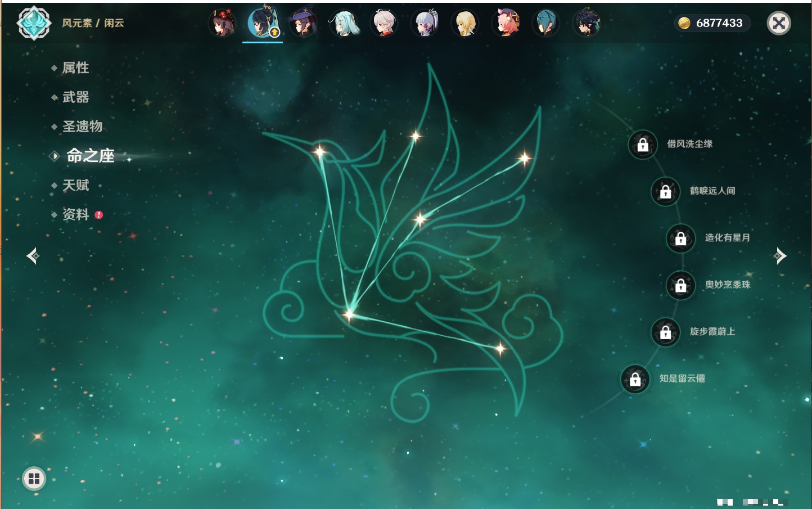Open the 资料 profile tab with red alert
The width and height of the screenshot is (812, 509).
pos(75,215)
